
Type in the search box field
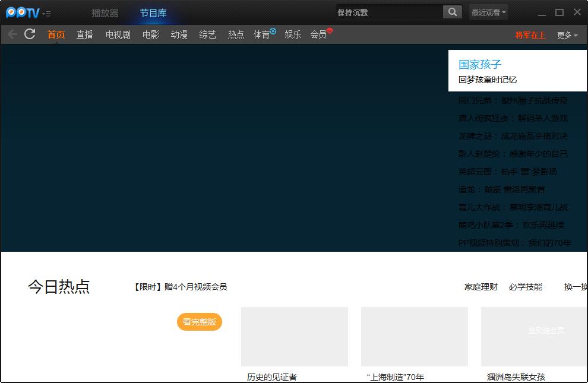click(x=389, y=12)
